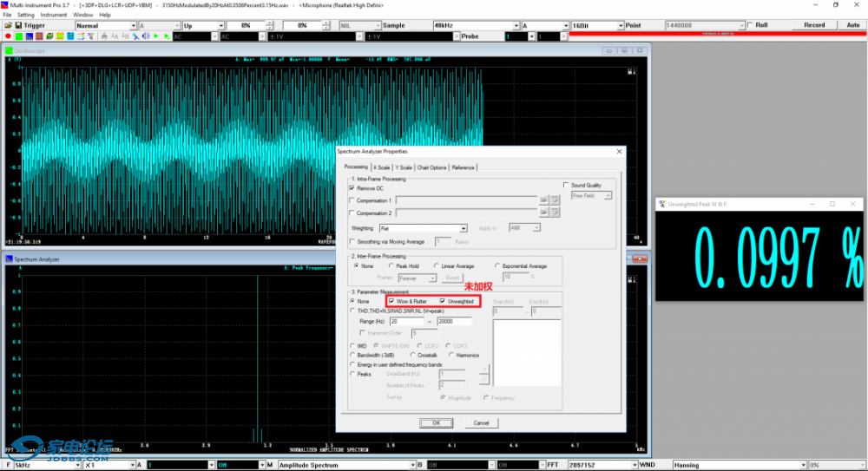Select Linear Average radio button

click(x=437, y=265)
